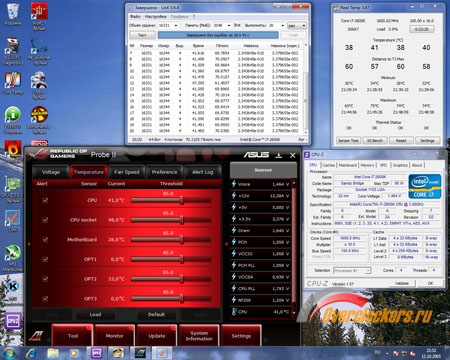
Task: Show hidden system tray icons arrow
Action: pos(387,353)
